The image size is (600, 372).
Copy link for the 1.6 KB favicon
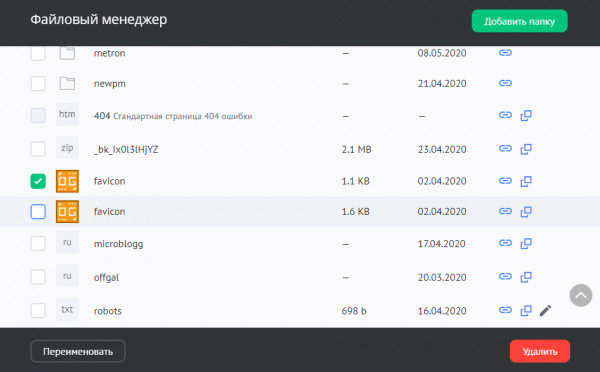(505, 211)
